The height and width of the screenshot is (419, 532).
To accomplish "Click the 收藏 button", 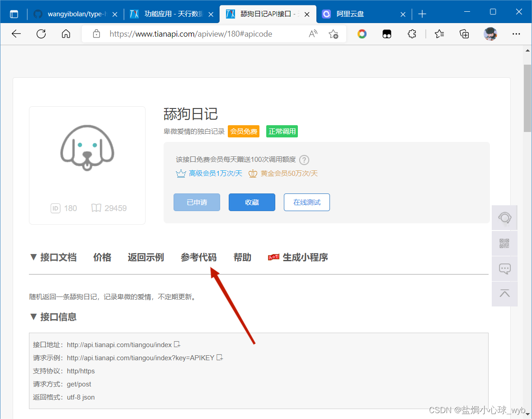I will point(252,202).
